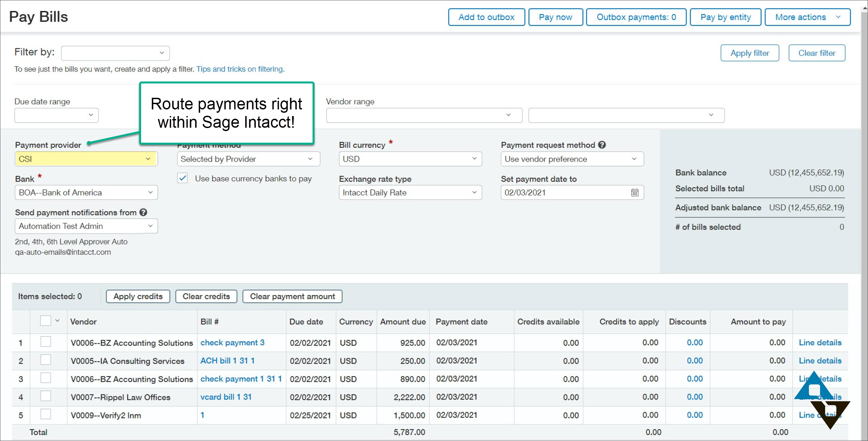Open the More actions menu

coord(807,17)
